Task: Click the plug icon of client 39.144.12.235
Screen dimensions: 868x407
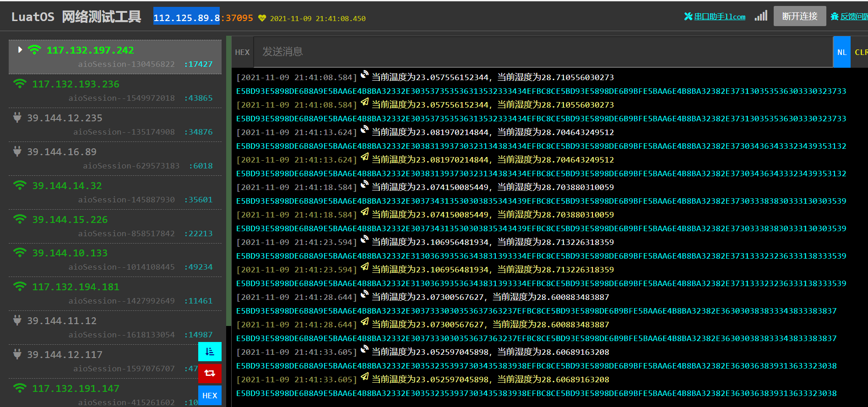Action: pos(17,118)
